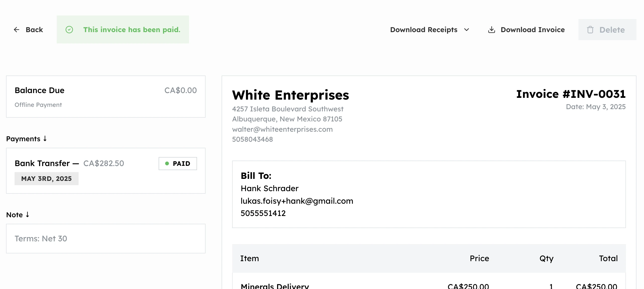Click the trash can icon
Screen dimensions: 644x289
pos(590,30)
